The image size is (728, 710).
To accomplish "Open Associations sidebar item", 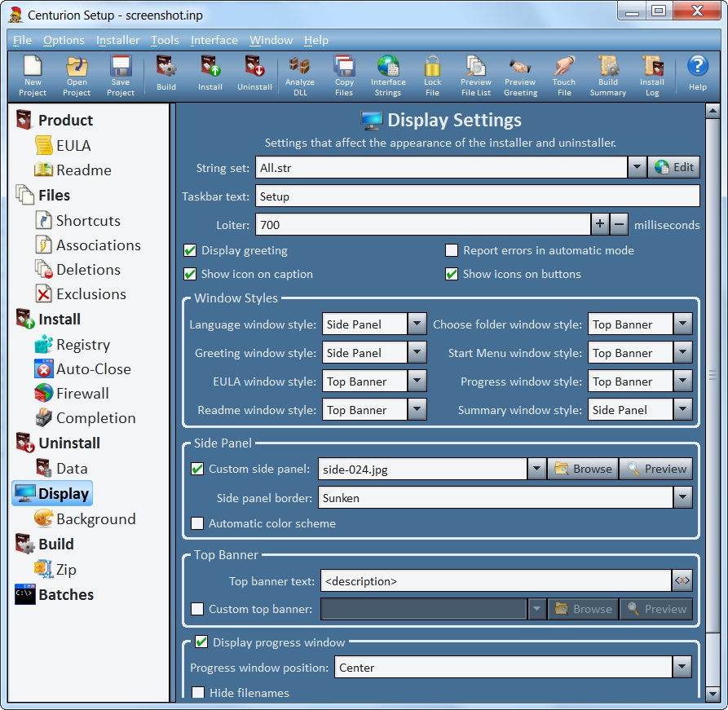I will pyautogui.click(x=88, y=245).
